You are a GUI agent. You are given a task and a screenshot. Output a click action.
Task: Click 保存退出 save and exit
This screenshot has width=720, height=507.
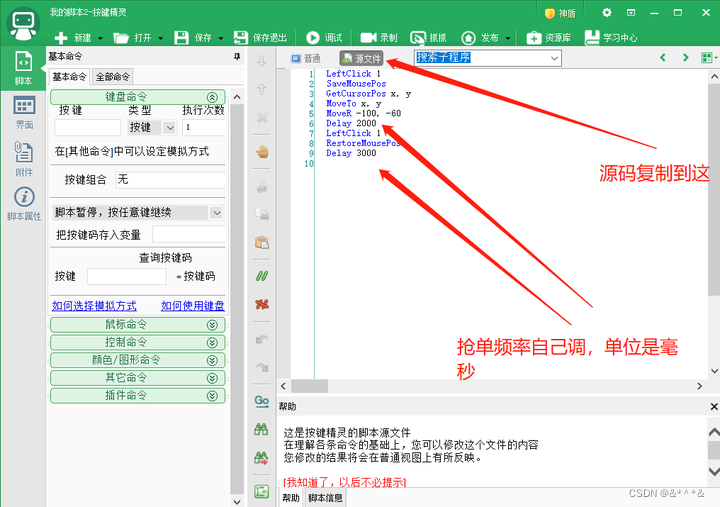coord(260,38)
